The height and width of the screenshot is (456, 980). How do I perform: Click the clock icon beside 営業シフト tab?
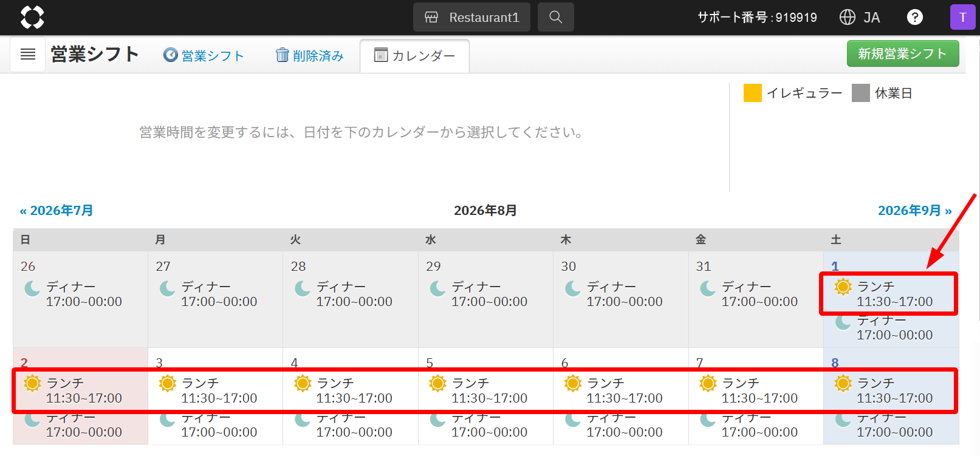[171, 55]
